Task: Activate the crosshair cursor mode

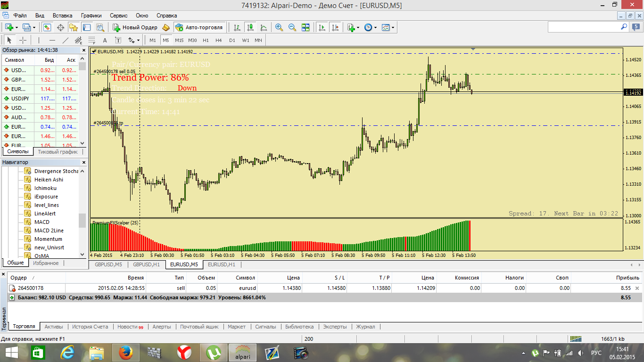Action: 22,40
